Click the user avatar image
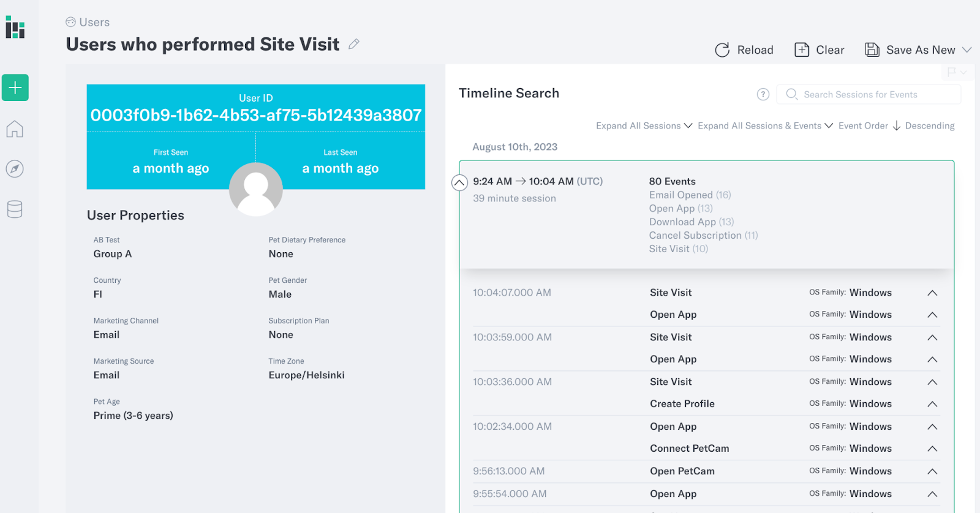The image size is (980, 513). click(x=256, y=189)
